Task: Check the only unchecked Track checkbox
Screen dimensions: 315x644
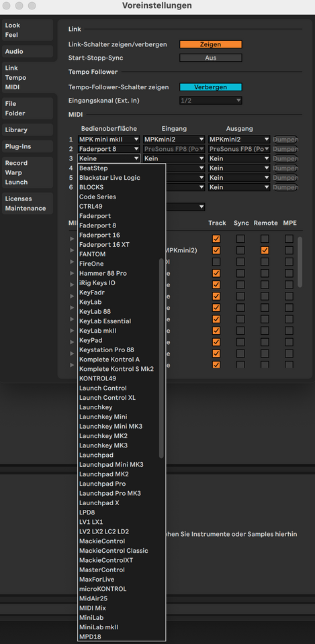Action: (x=216, y=262)
